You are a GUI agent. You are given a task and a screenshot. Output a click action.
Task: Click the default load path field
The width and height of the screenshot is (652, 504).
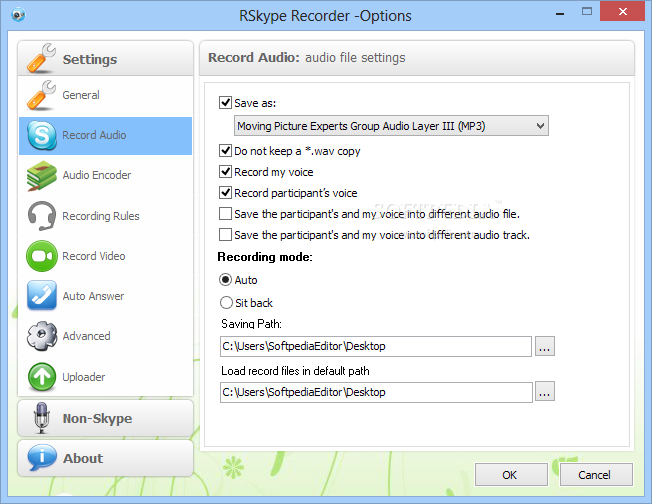pos(376,393)
